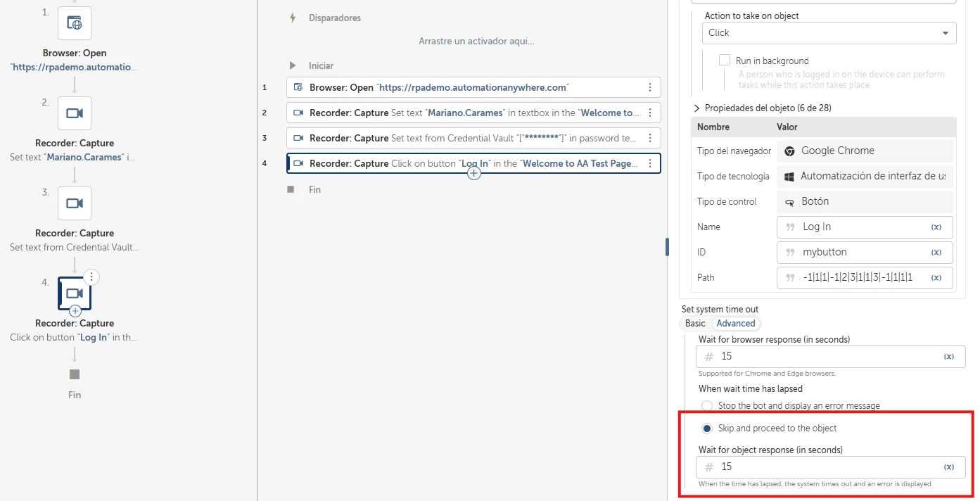Screen dimensions: 980x501
Task: Click Supported for Chrome and Edge browsers note
Action: [x=767, y=374]
